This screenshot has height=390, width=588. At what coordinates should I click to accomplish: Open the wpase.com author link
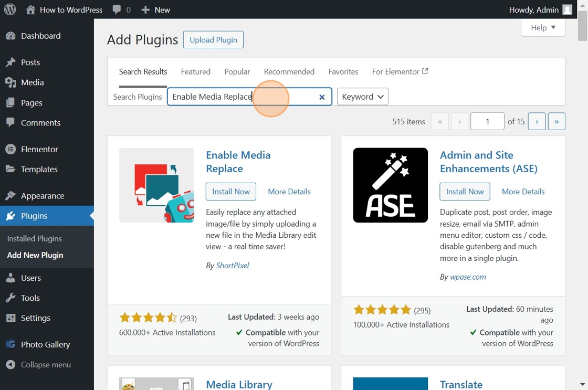[468, 277]
